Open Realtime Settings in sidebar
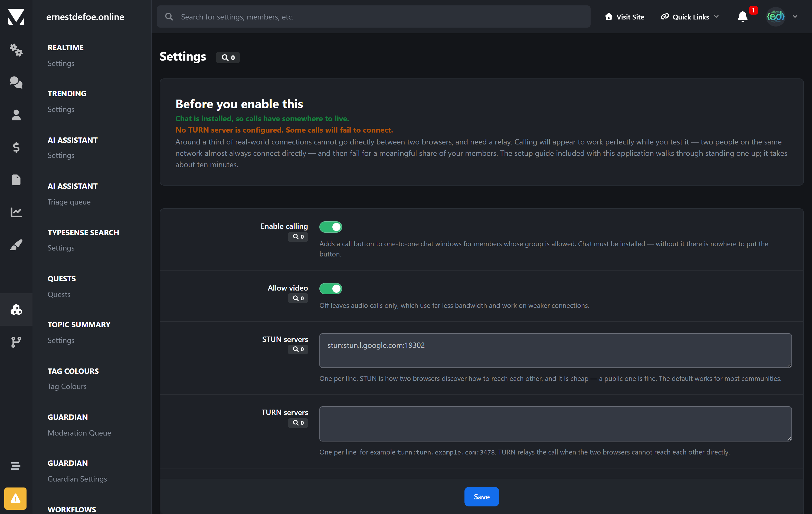812x514 pixels. (61, 63)
